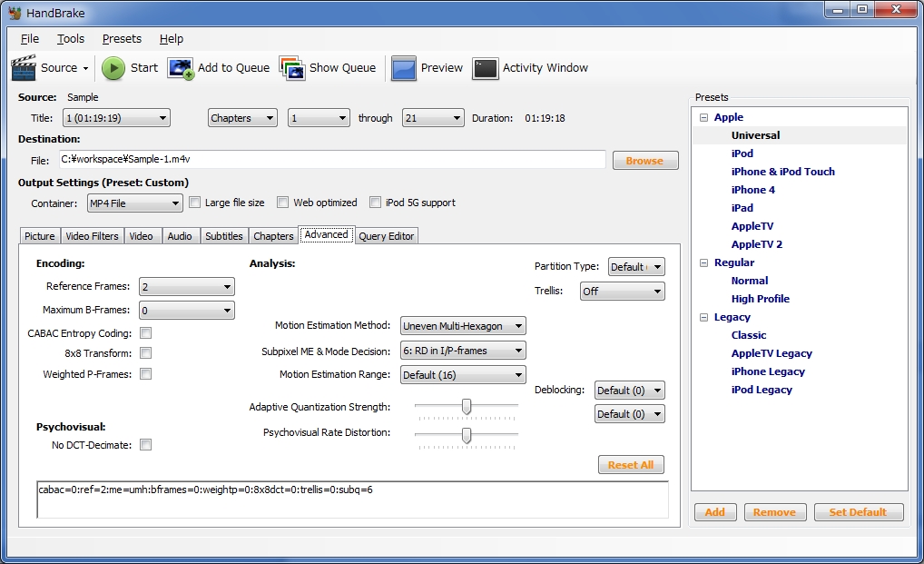Click the Add to Queue icon

click(181, 68)
